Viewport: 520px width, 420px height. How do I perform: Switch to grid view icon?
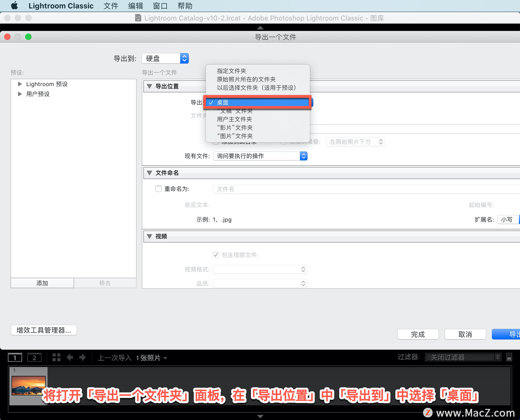pos(56,357)
